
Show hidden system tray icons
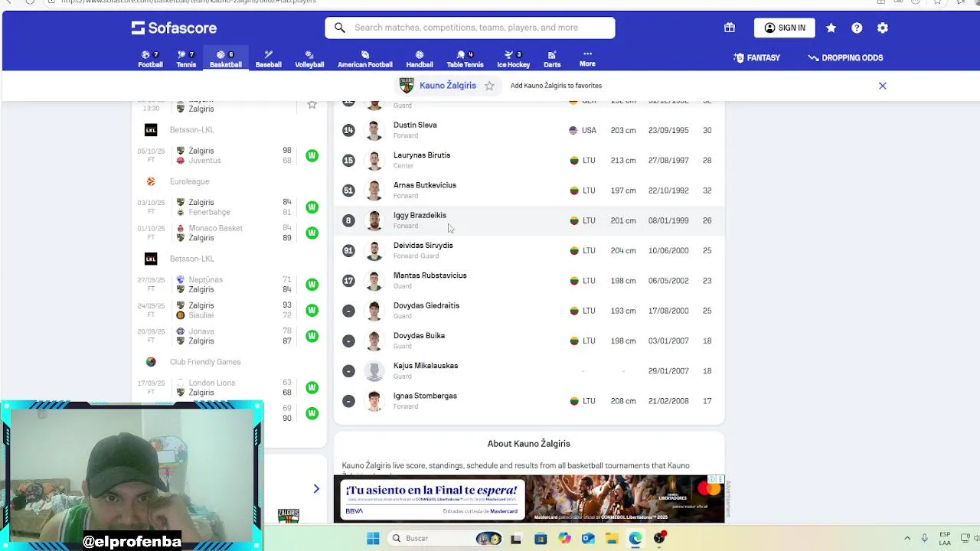tap(907, 538)
